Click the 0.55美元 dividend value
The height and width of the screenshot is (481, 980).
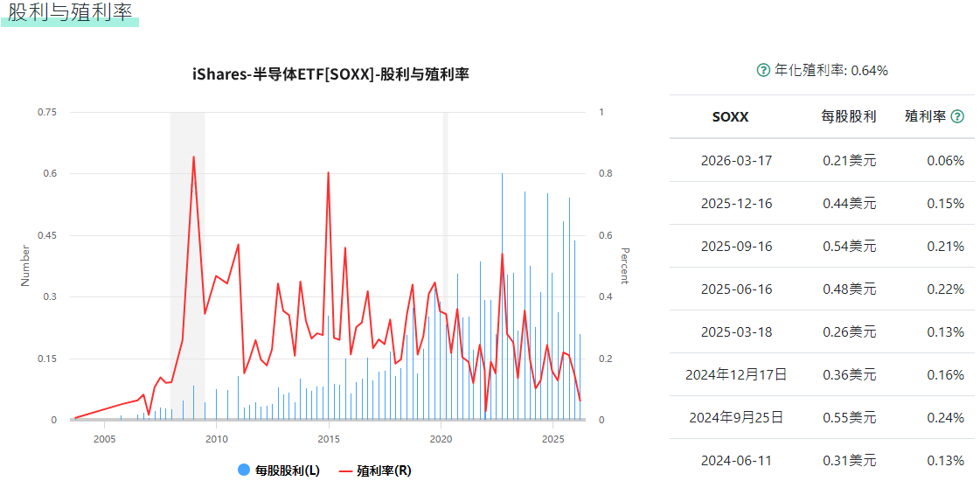click(850, 418)
